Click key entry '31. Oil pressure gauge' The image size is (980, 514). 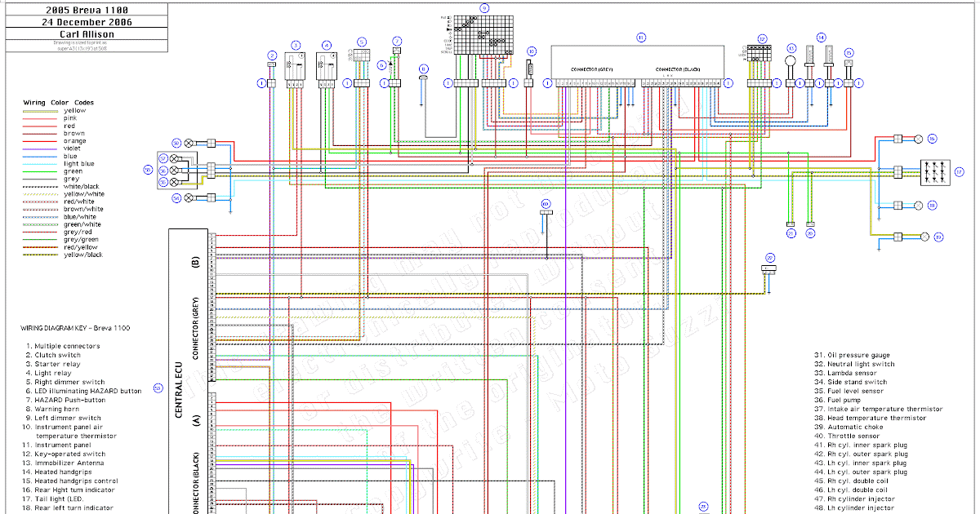tap(853, 355)
